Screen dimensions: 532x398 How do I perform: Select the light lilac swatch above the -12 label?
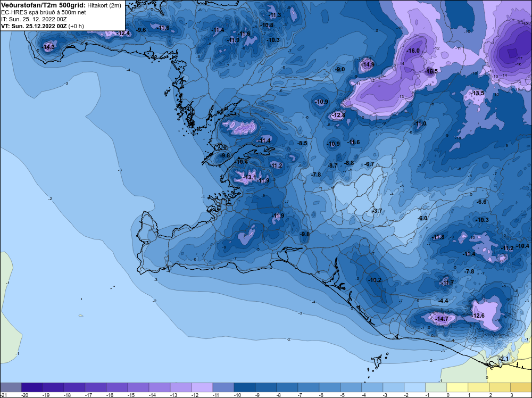(202, 387)
